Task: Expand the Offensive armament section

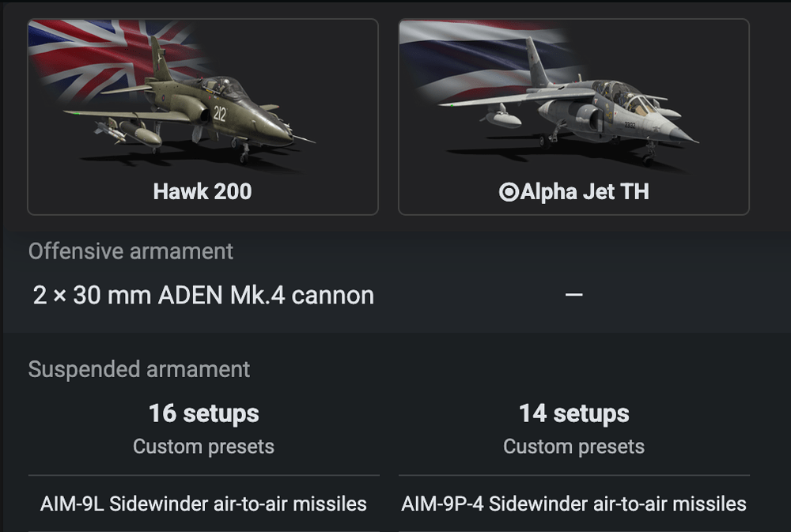Action: point(131,251)
